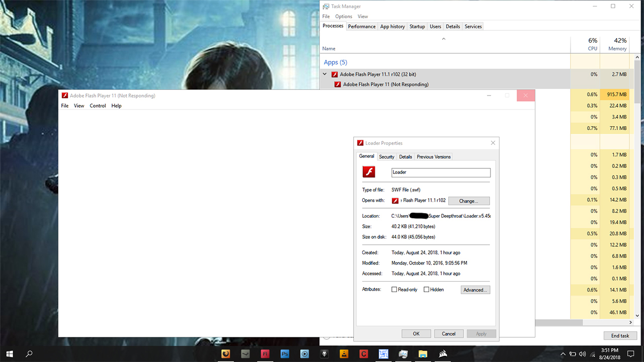Open Photoshop from the taskbar
The width and height of the screenshot is (644, 362).
click(285, 354)
